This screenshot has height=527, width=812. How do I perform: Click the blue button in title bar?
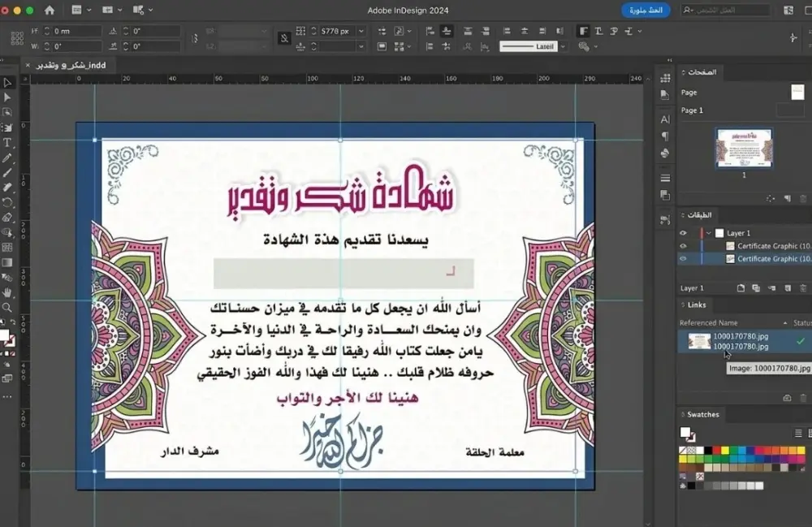click(646, 10)
